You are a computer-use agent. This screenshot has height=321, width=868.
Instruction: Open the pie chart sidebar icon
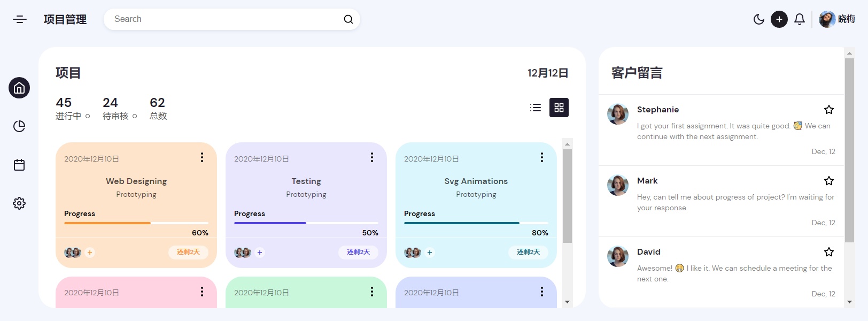(19, 126)
